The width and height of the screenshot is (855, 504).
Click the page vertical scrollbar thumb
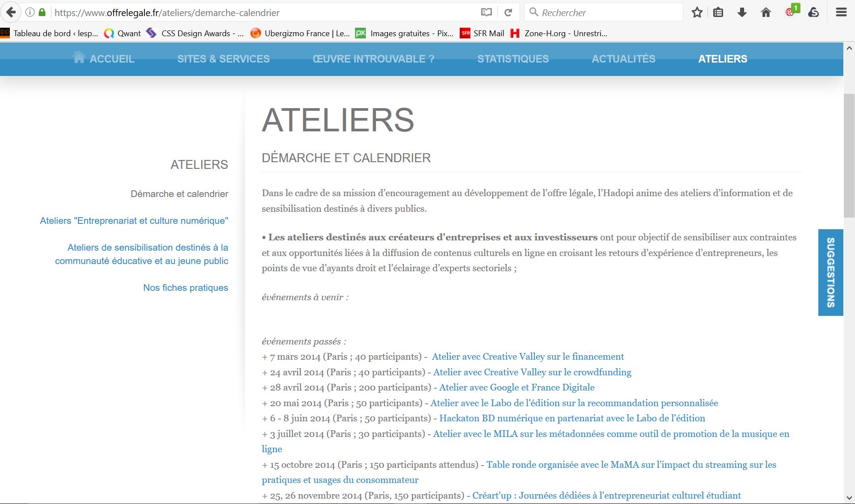pyautogui.click(x=849, y=156)
